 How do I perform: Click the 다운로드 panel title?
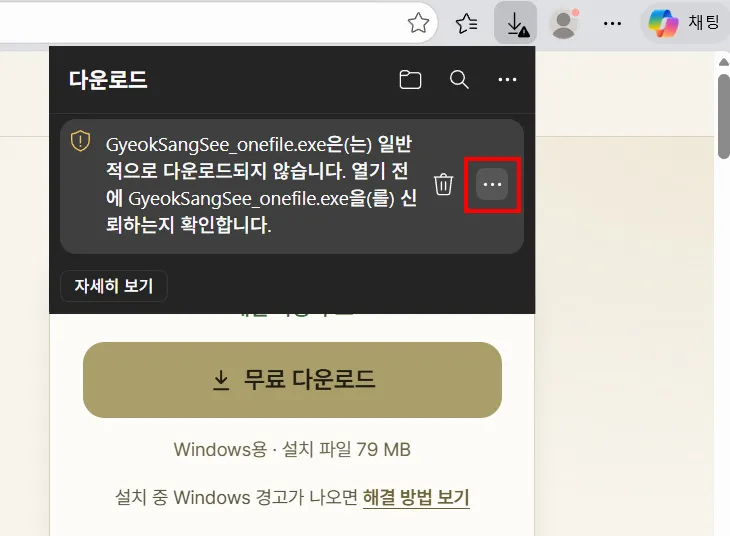click(108, 80)
